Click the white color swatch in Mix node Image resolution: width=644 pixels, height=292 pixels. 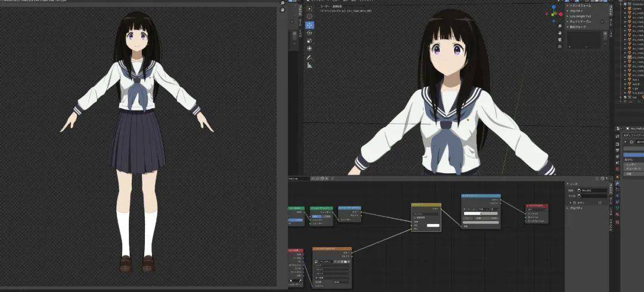(434, 225)
